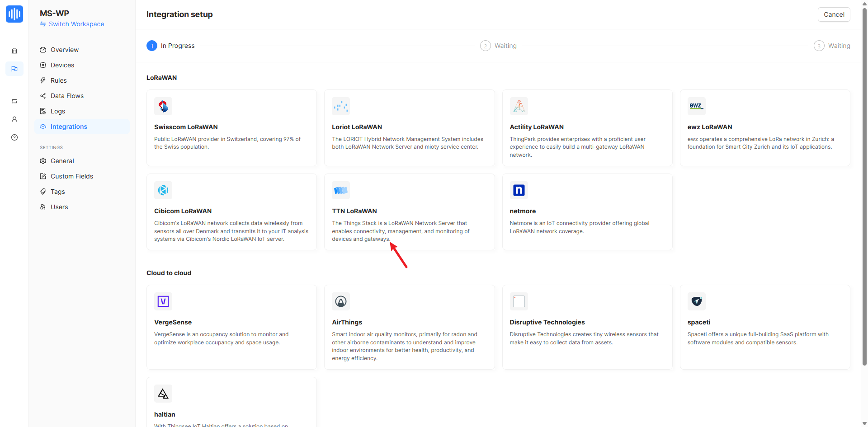
Task: Click the Rules lightning icon in sidebar
Action: [43, 80]
